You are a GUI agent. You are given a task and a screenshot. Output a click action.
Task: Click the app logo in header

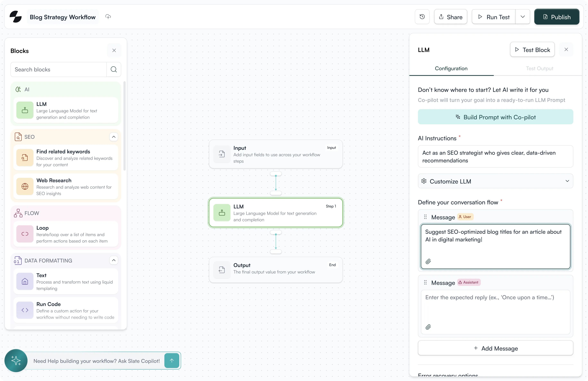pyautogui.click(x=16, y=17)
